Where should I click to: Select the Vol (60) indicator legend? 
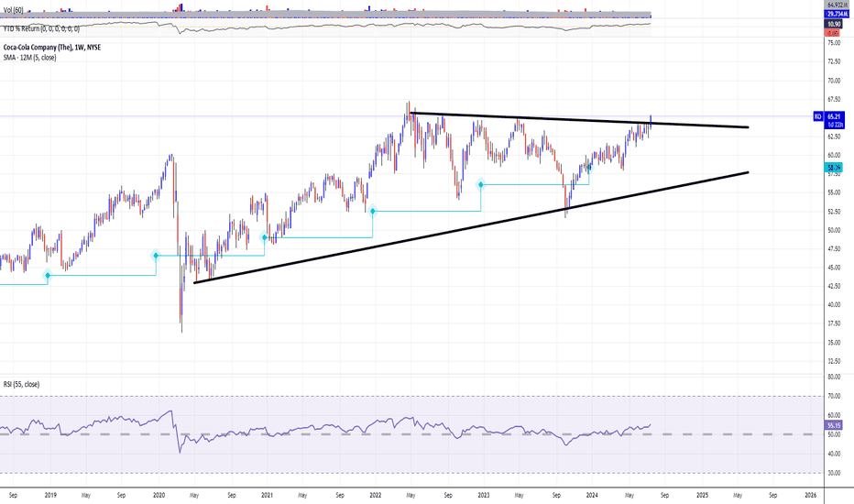click(14, 10)
